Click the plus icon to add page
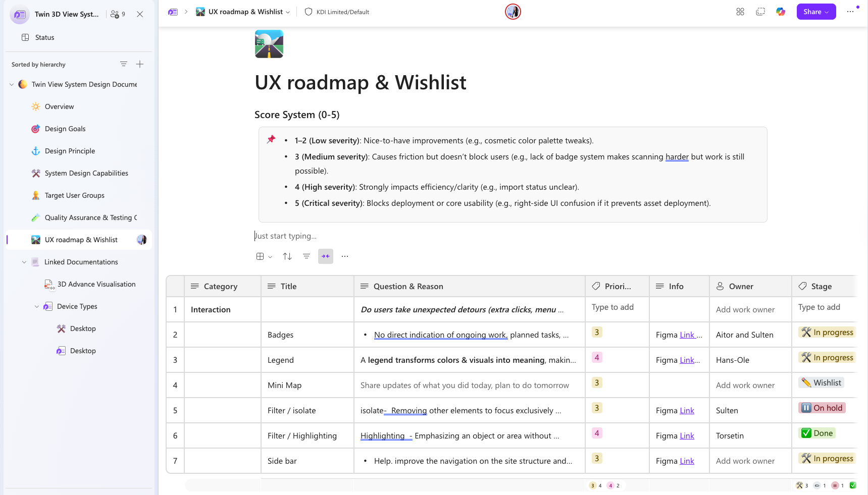This screenshot has width=868, height=495. point(140,64)
